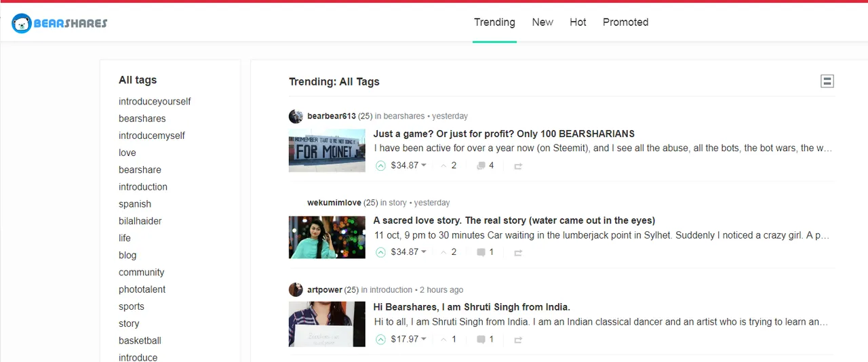Select the 'introduction' tag in sidebar
The width and height of the screenshot is (868, 362).
point(143,187)
